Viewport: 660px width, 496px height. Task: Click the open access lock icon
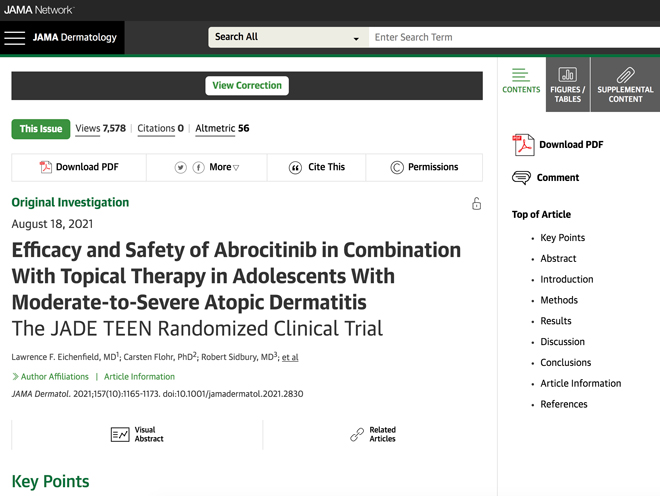(x=476, y=203)
